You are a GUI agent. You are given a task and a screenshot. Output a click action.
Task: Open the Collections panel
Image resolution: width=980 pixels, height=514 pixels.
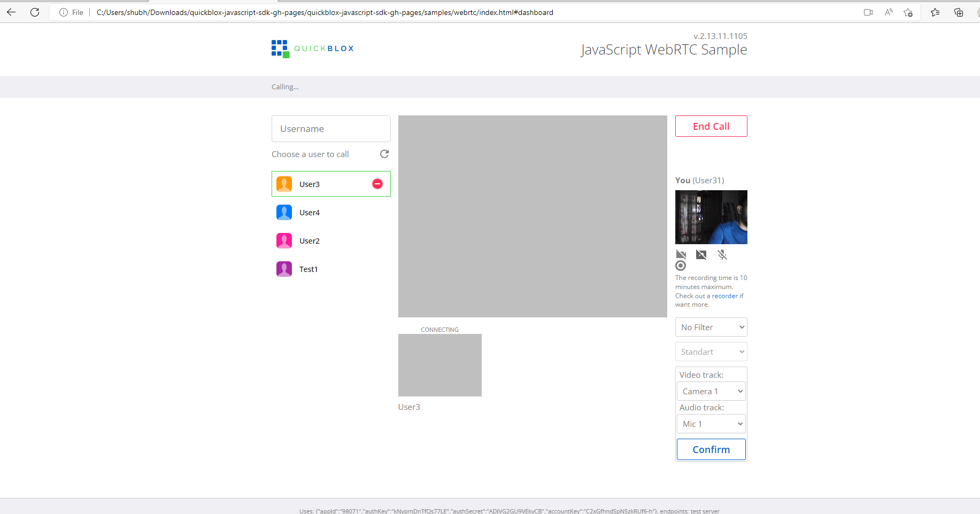coord(959,12)
